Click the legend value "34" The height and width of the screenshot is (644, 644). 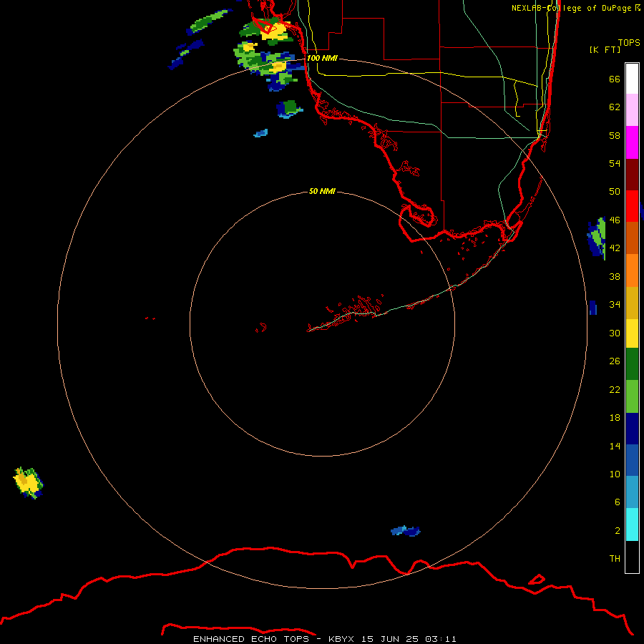point(615,305)
